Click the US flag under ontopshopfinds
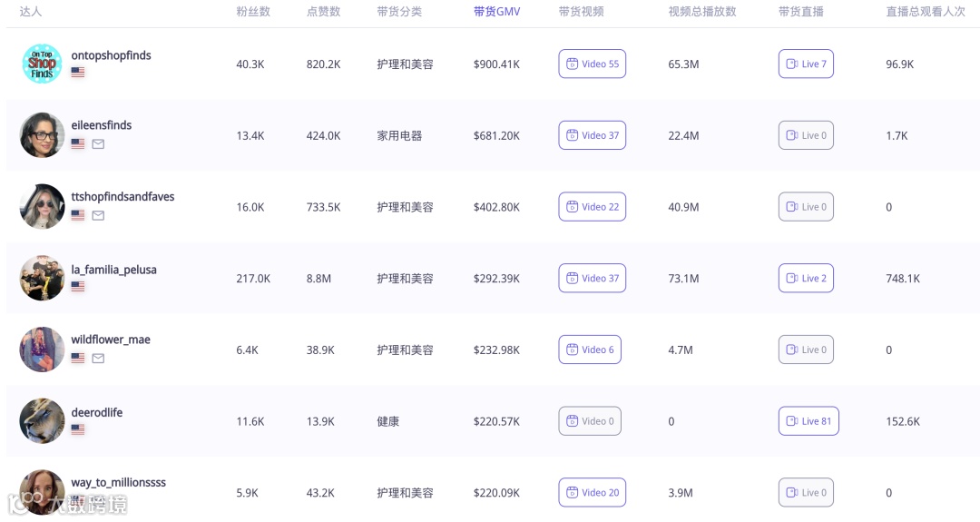The height and width of the screenshot is (522, 980). coord(77,73)
